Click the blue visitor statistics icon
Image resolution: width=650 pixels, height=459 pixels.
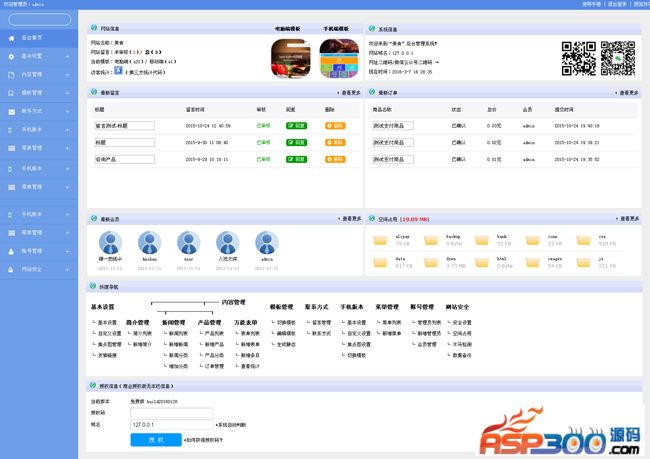(x=118, y=72)
